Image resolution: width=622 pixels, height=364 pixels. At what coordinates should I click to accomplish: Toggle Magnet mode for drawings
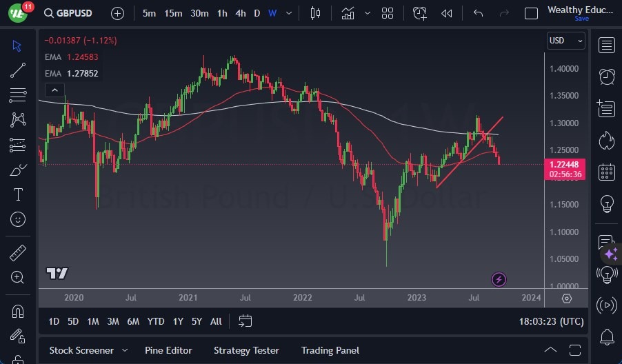click(x=18, y=312)
